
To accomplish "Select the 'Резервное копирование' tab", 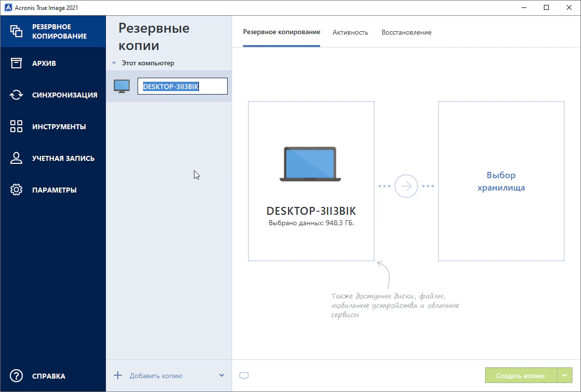I will tap(282, 32).
